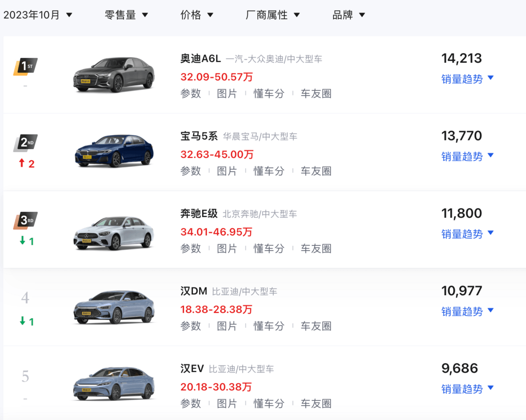This screenshot has width=526, height=420.
Task: Open 参数 for 宝马5系
Action: (190, 171)
